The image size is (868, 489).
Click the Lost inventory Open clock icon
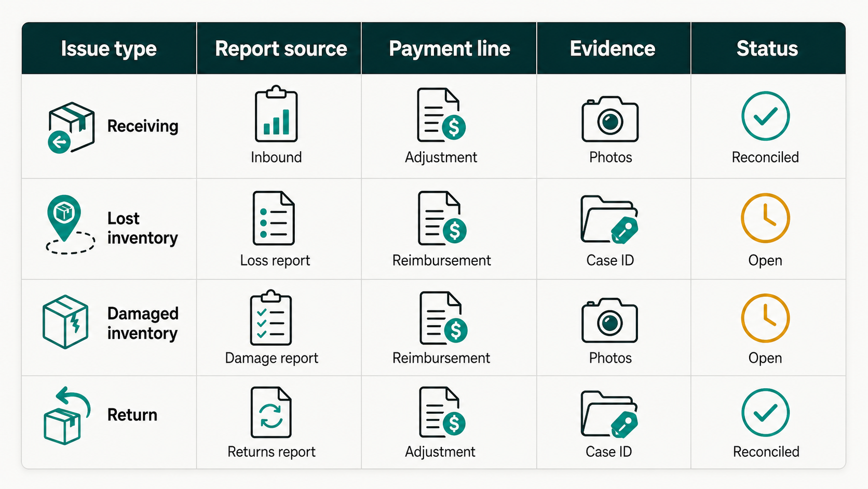click(x=765, y=218)
